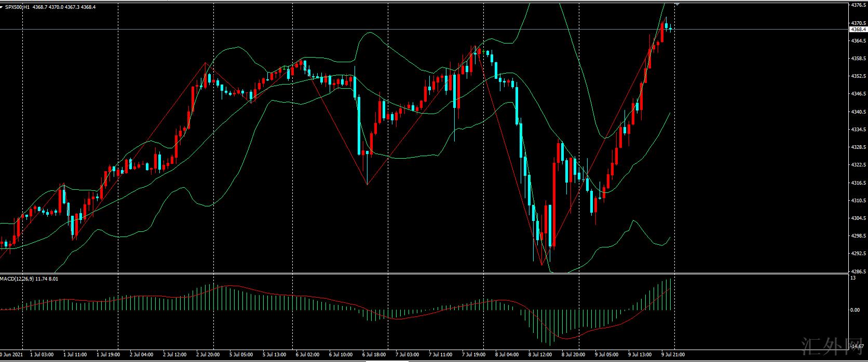Click the 5 Jul 05:00 time label

241,355
